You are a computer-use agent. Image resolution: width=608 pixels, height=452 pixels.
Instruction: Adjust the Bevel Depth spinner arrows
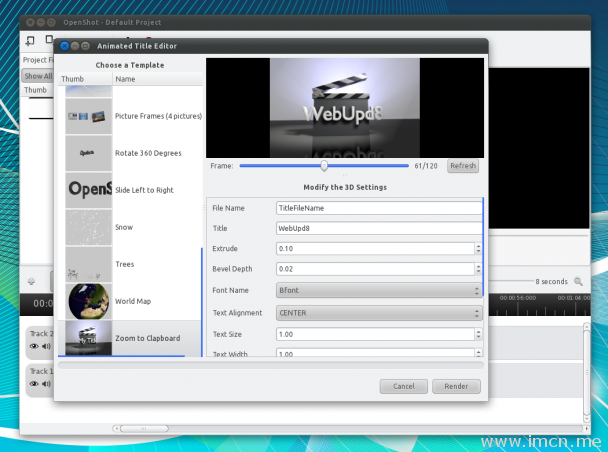pos(478,269)
